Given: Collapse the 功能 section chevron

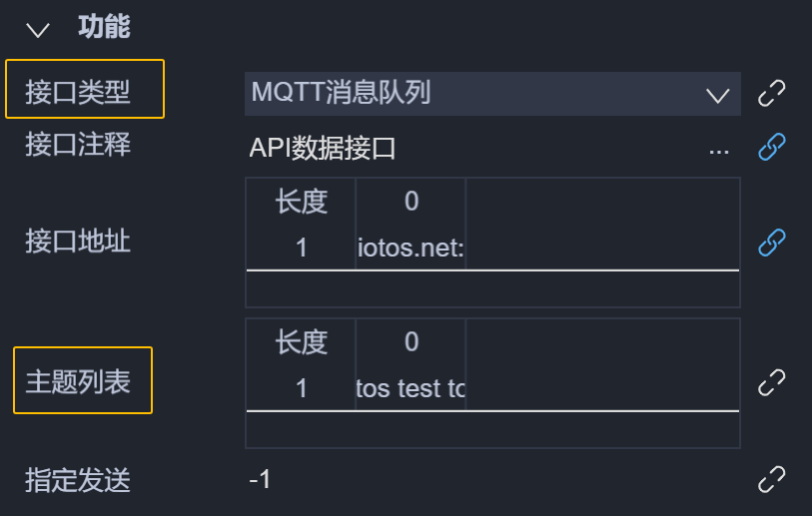Looking at the screenshot, I should point(39,29).
